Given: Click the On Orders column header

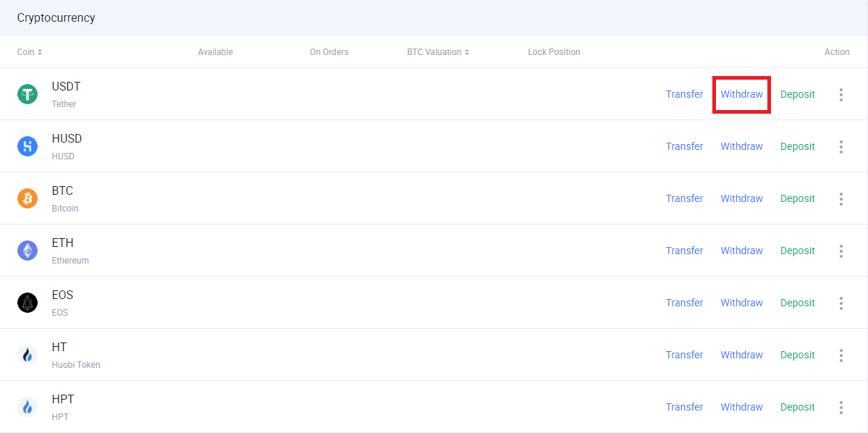Looking at the screenshot, I should [x=329, y=52].
